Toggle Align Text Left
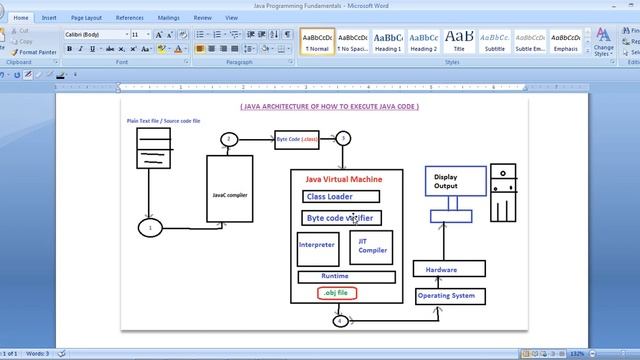The height and width of the screenshot is (360, 640). pos(200,49)
